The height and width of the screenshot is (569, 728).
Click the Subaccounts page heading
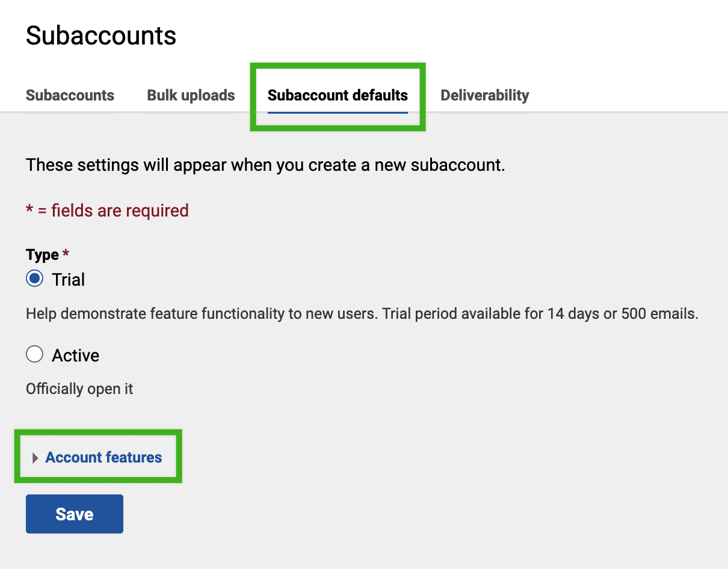[101, 36]
